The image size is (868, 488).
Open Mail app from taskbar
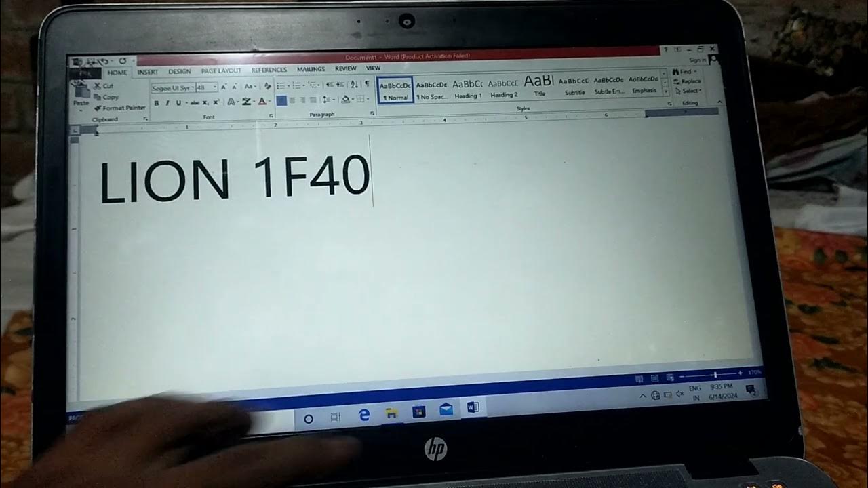pos(446,409)
